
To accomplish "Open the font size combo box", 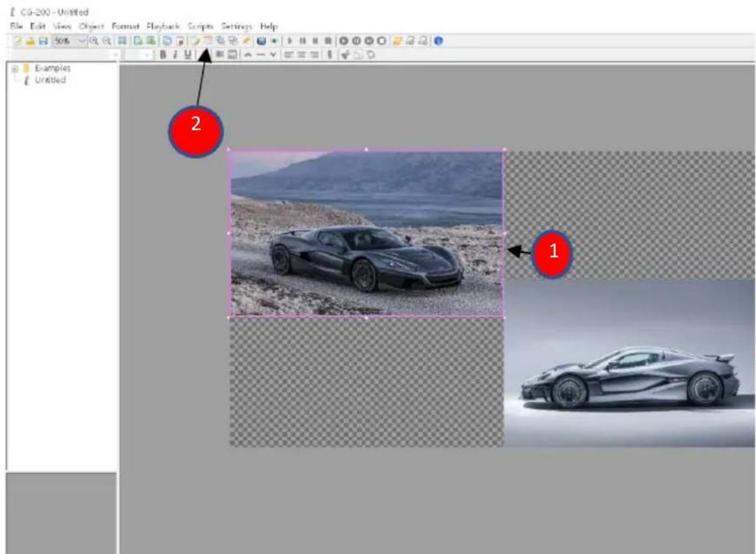I will point(138,55).
